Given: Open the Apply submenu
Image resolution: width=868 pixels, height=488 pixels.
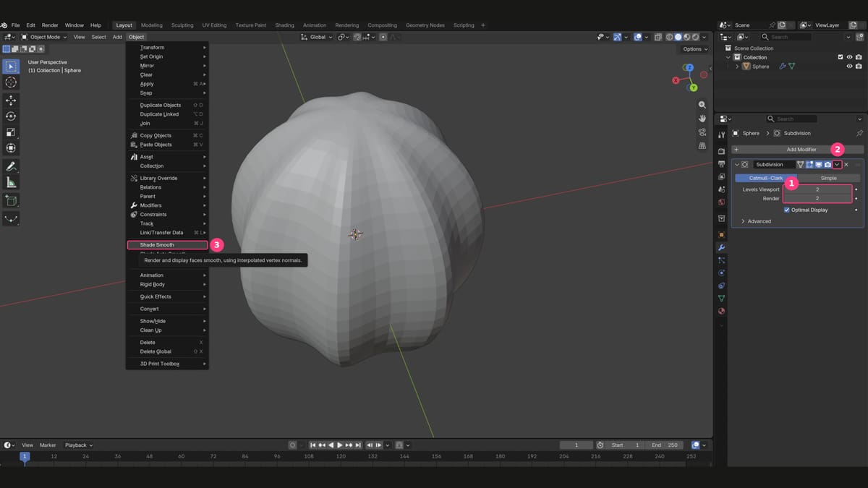Looking at the screenshot, I should pyautogui.click(x=167, y=84).
